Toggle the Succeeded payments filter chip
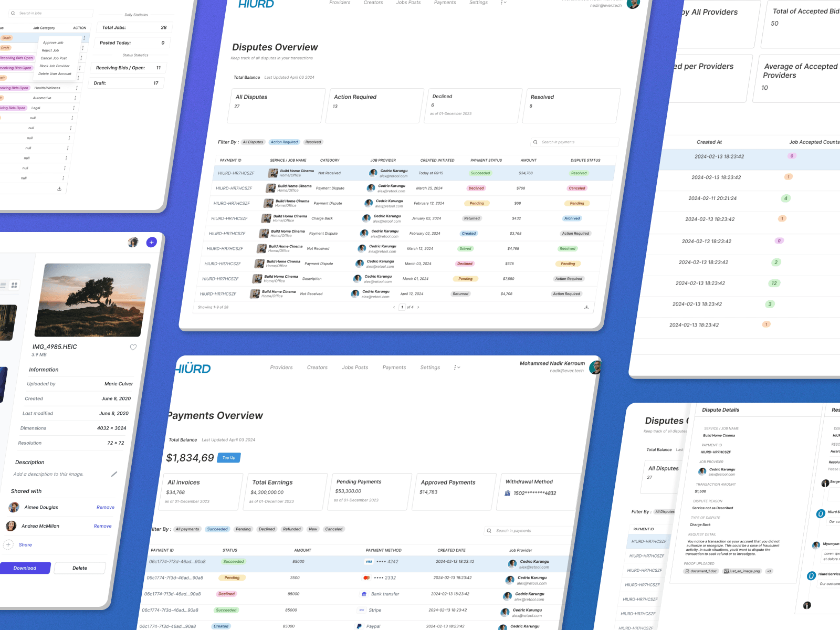840x630 pixels. [x=217, y=529]
